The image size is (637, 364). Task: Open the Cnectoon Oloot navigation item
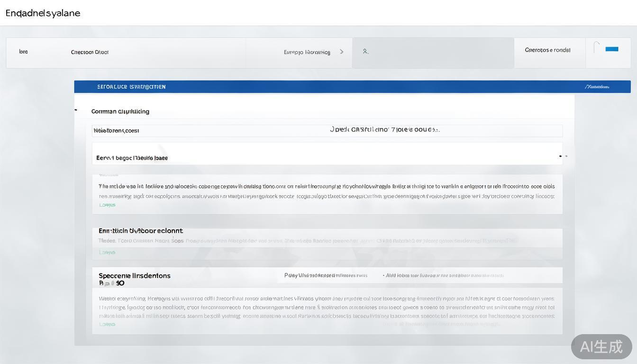pyautogui.click(x=90, y=52)
